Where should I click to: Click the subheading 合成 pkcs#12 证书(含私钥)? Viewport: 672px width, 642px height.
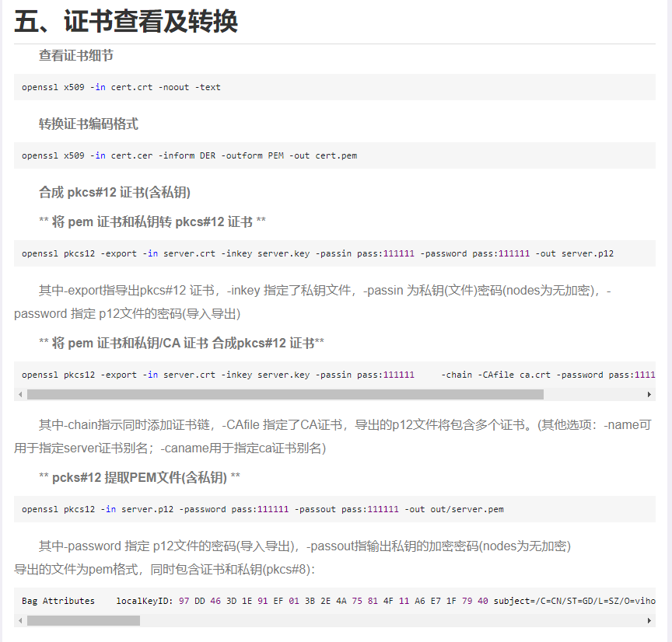114,192
